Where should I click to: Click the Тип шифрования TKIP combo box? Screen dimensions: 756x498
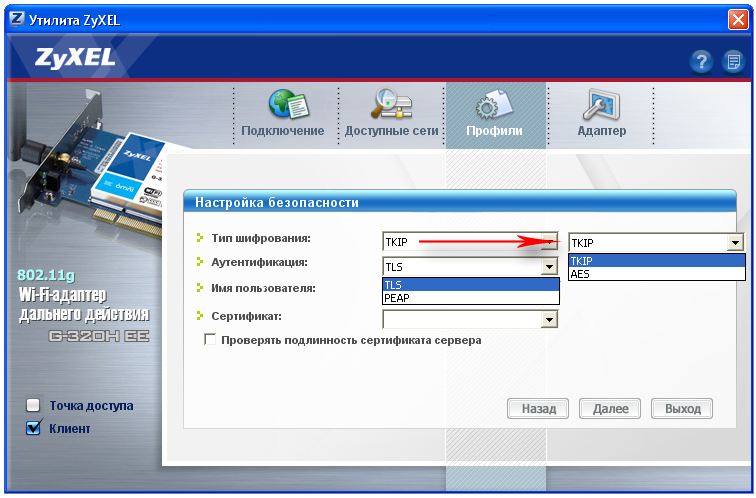coord(470,242)
